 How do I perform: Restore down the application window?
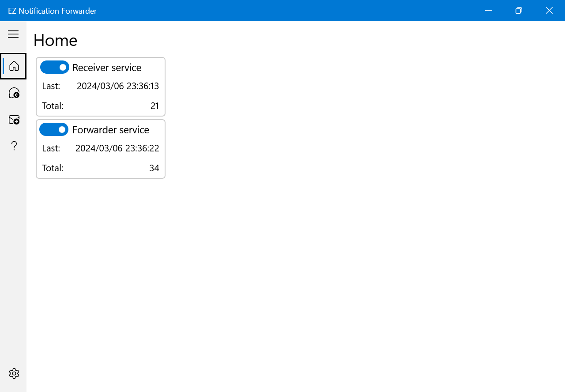tap(519, 11)
